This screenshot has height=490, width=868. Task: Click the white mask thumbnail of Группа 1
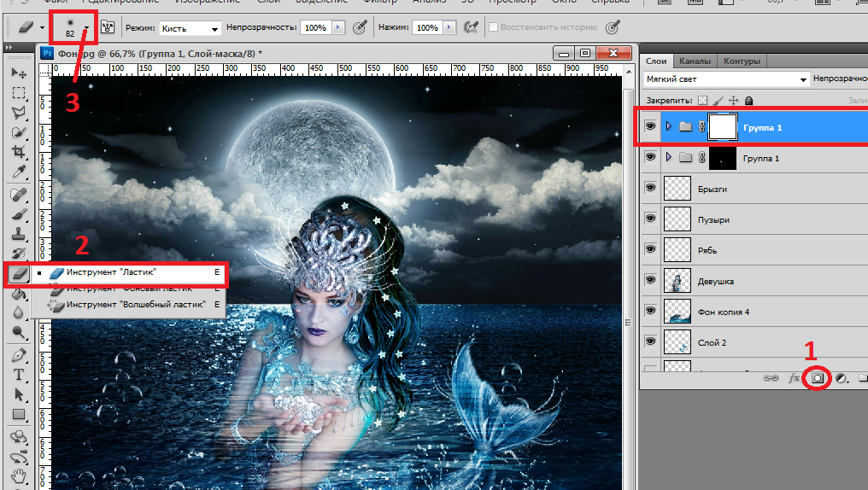723,126
